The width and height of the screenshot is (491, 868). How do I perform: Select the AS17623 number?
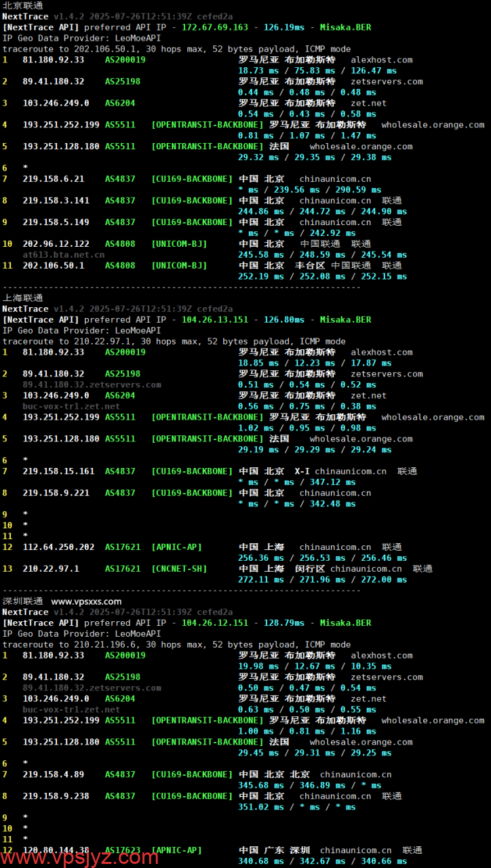point(123,850)
